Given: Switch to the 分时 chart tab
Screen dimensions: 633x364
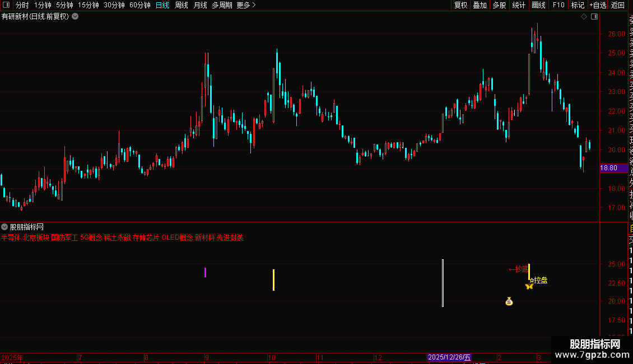Looking at the screenshot, I should click(22, 5).
